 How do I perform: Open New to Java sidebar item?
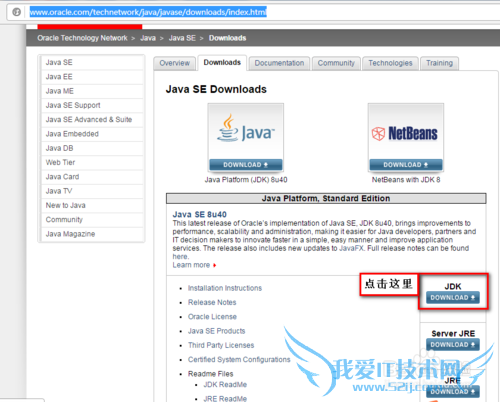point(92,206)
